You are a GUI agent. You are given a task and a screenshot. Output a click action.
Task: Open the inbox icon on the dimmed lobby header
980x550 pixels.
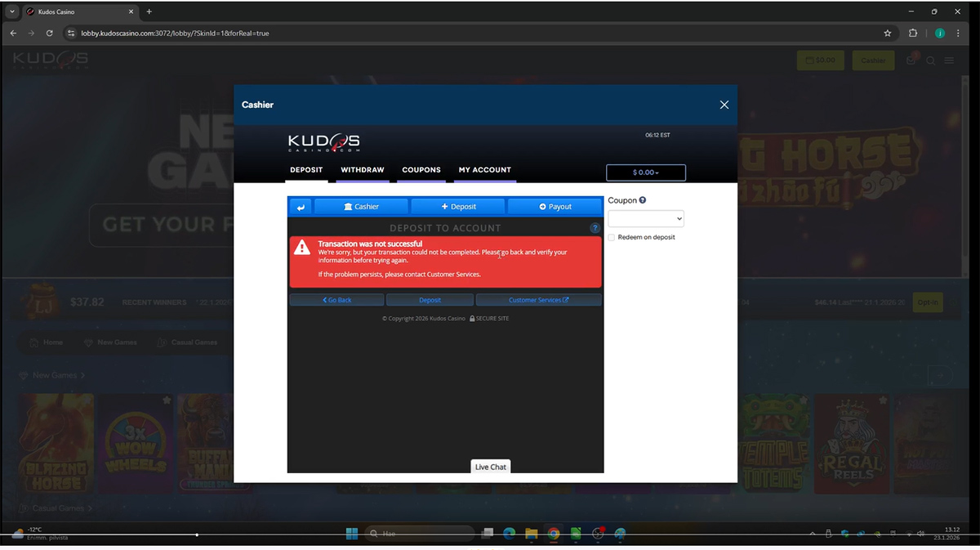click(x=912, y=60)
